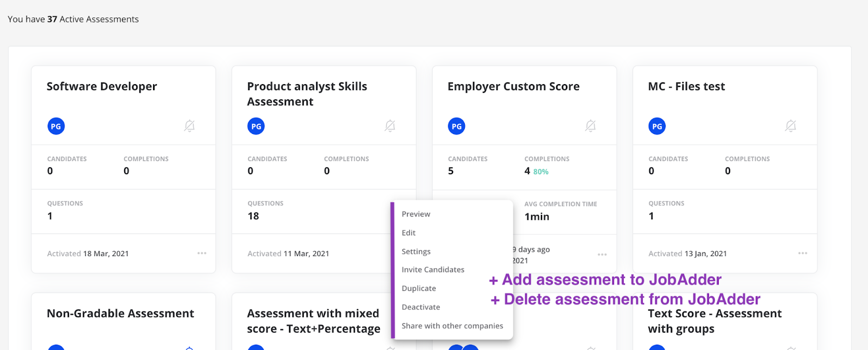Click PG avatar on MC - Files test card
The image size is (868, 350).
point(657,126)
